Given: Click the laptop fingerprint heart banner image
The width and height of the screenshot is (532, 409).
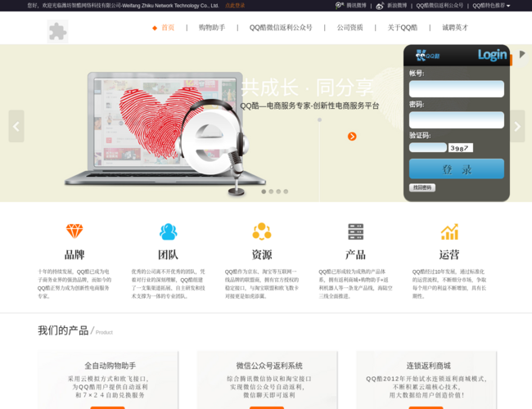Looking at the screenshot, I should point(165,134).
